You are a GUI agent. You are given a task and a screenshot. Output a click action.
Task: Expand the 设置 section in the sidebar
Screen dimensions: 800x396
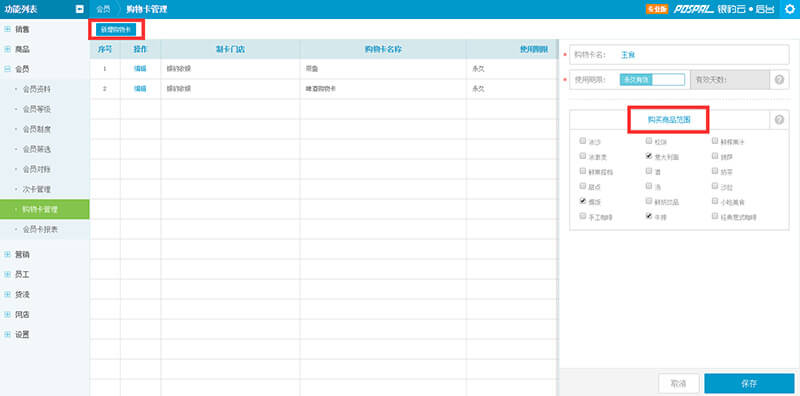coord(7,334)
